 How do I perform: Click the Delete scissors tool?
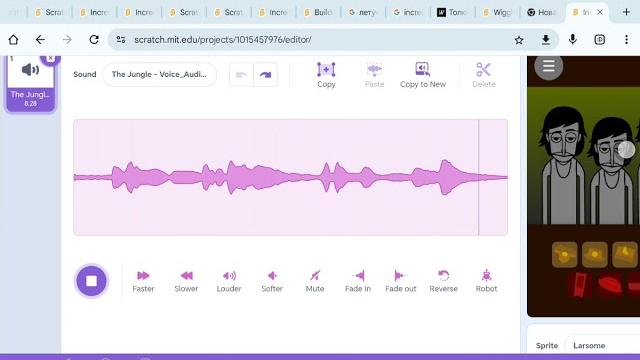pos(483,75)
